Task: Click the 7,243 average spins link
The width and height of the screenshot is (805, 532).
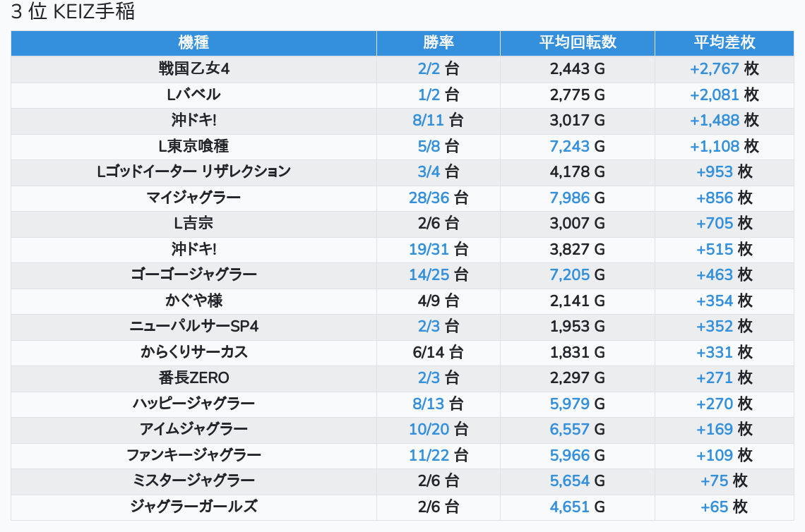Action: coord(569,146)
